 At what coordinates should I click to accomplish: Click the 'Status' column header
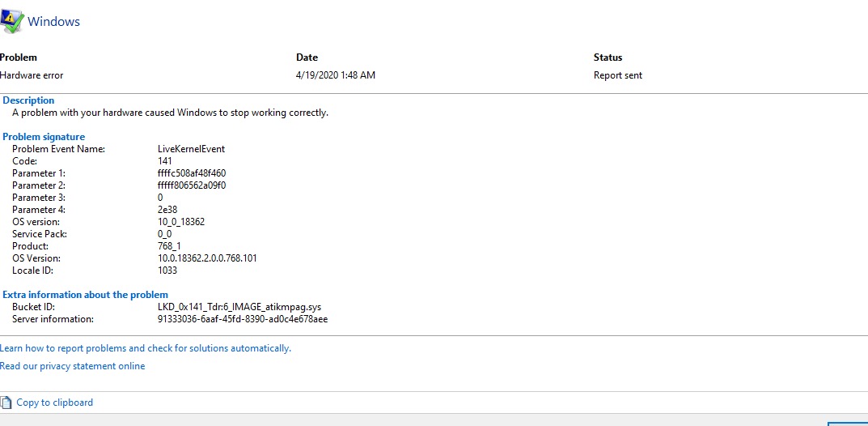(608, 57)
